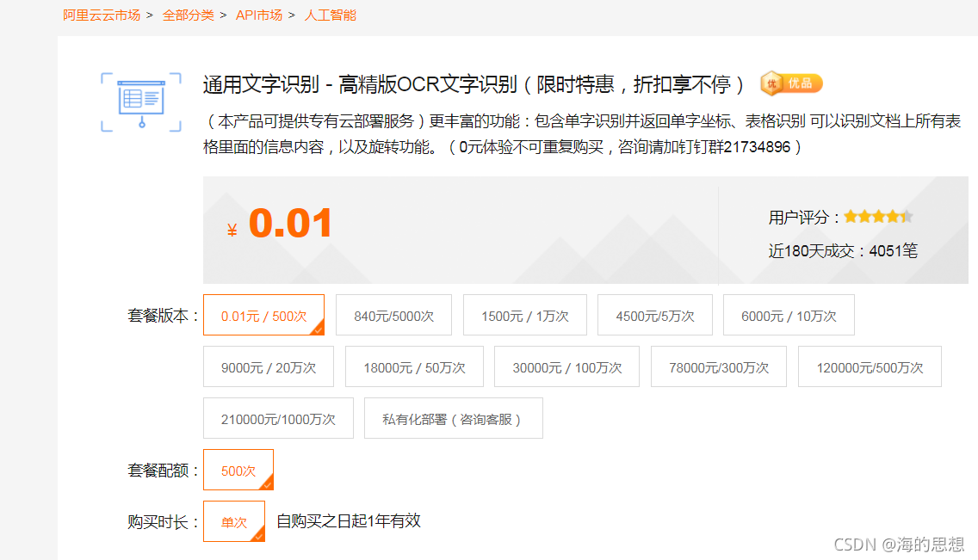Click the OCR product logo icon
The image size is (978, 560).
[141, 102]
